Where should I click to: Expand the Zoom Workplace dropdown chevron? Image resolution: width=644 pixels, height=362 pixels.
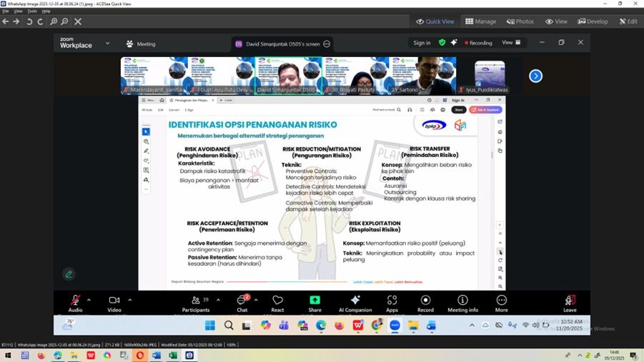click(x=108, y=43)
